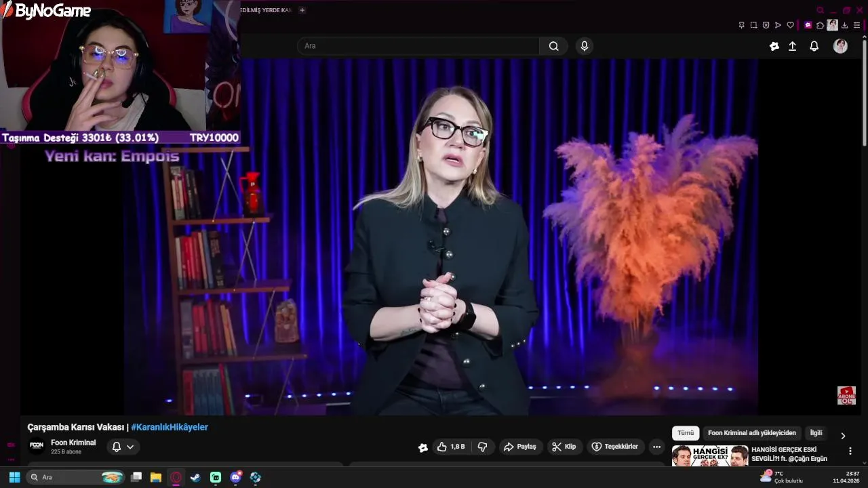The height and width of the screenshot is (488, 868).
Task: Open more actions three-dot button under video
Action: (x=656, y=447)
